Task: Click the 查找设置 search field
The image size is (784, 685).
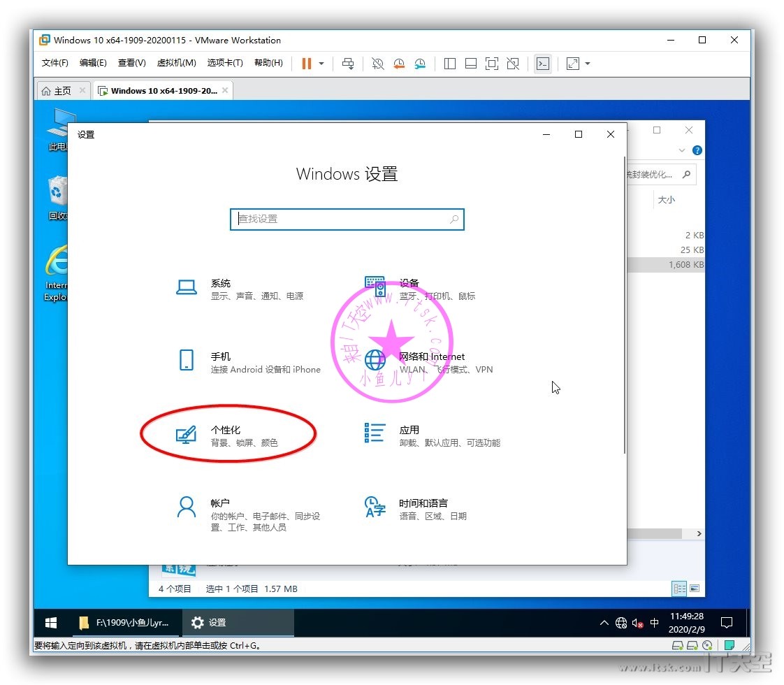Action: (347, 219)
